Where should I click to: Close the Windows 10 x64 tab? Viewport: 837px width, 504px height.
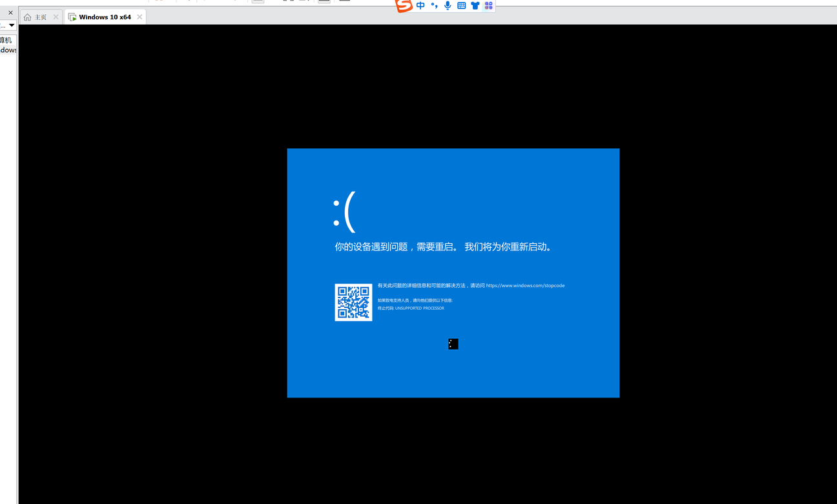[x=139, y=17]
